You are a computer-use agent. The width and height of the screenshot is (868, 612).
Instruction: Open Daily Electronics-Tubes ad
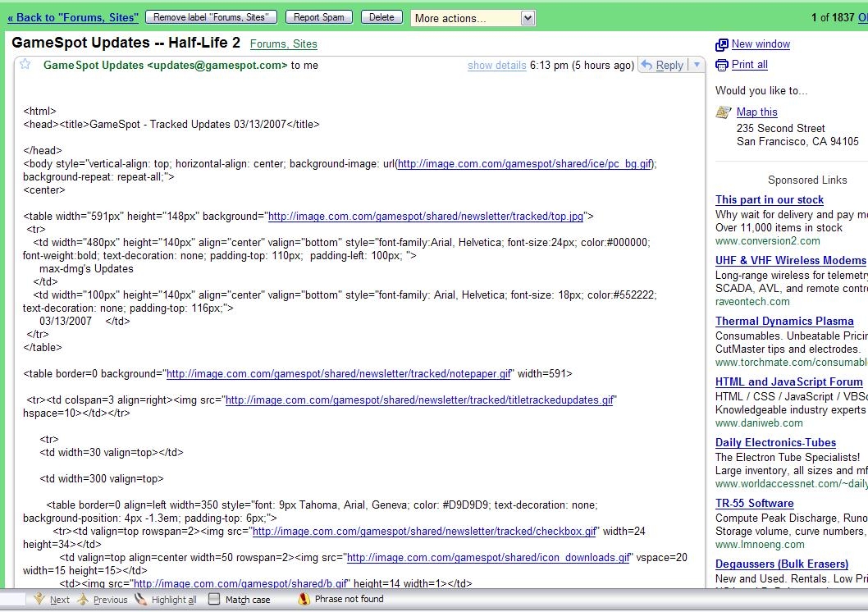pyautogui.click(x=775, y=443)
